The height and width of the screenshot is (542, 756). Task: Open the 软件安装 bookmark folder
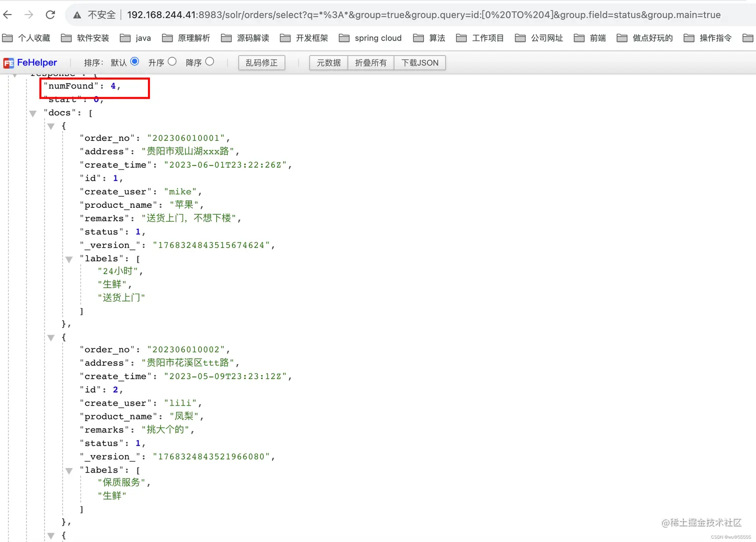tap(85, 38)
